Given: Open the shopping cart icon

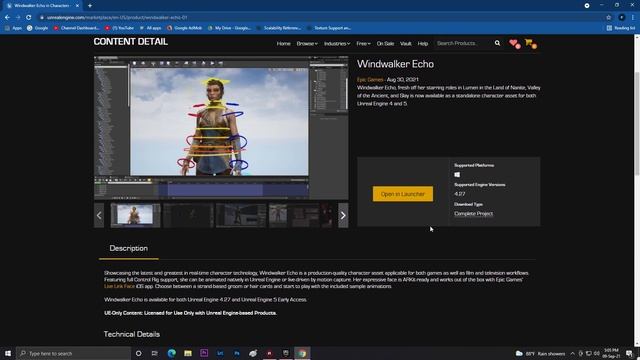Looking at the screenshot, I should (x=531, y=43).
